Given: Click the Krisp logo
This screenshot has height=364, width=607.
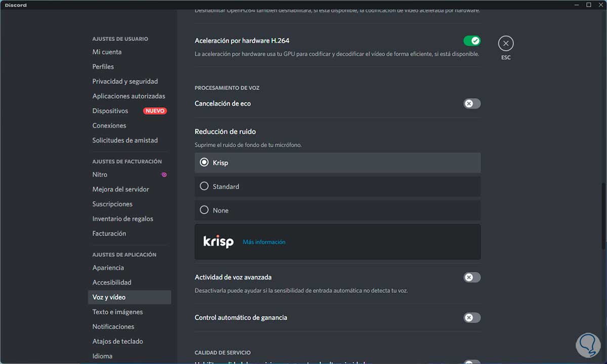Looking at the screenshot, I should (x=218, y=242).
